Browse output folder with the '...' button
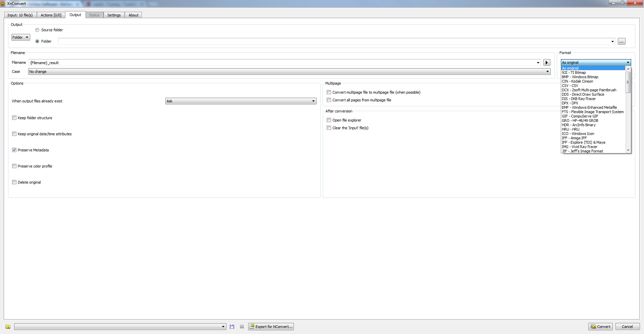This screenshot has height=334, width=644. pyautogui.click(x=622, y=41)
